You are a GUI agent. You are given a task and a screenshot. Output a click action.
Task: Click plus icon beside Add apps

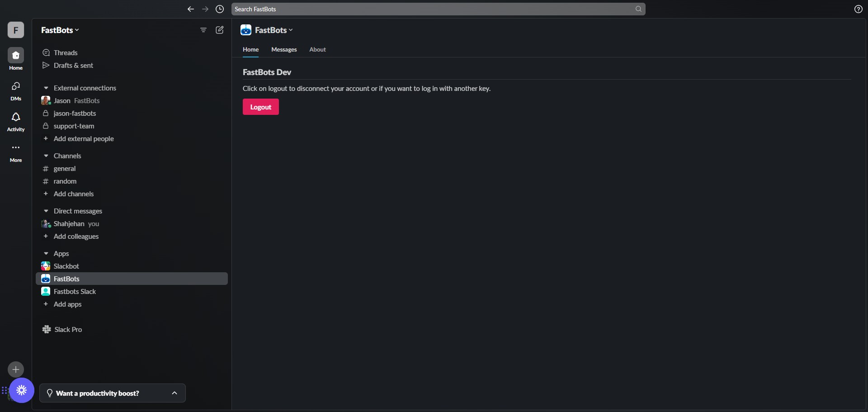tap(46, 304)
